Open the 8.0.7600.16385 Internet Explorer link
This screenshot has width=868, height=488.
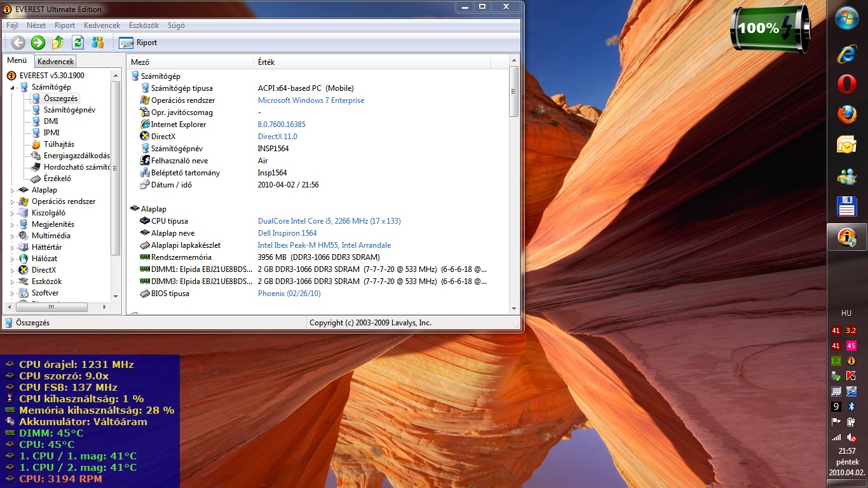click(281, 125)
